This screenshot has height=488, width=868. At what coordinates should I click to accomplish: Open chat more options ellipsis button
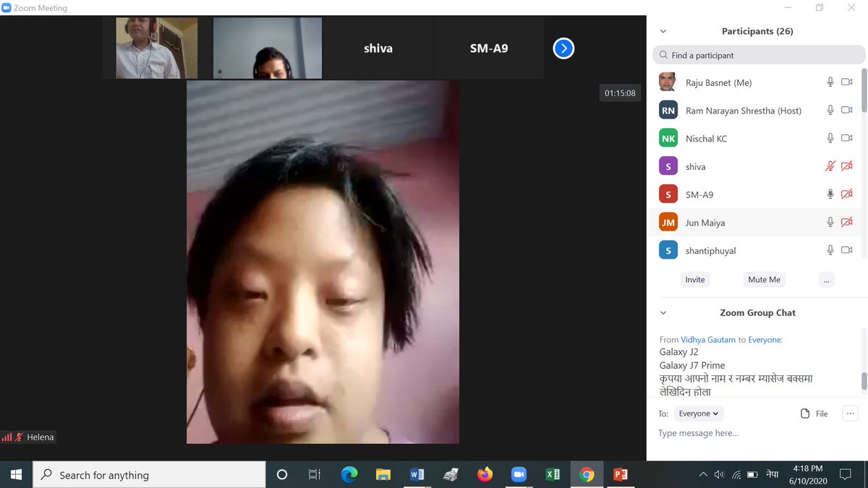pos(850,414)
